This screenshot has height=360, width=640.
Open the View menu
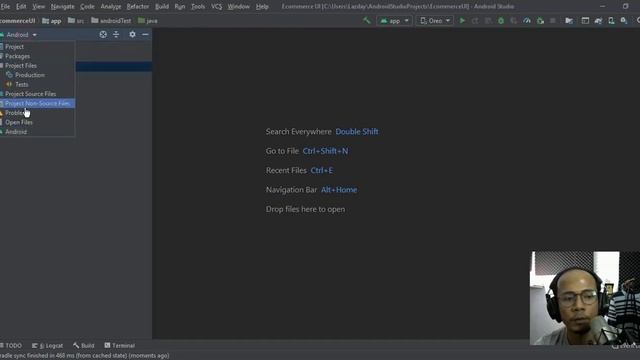point(39,7)
